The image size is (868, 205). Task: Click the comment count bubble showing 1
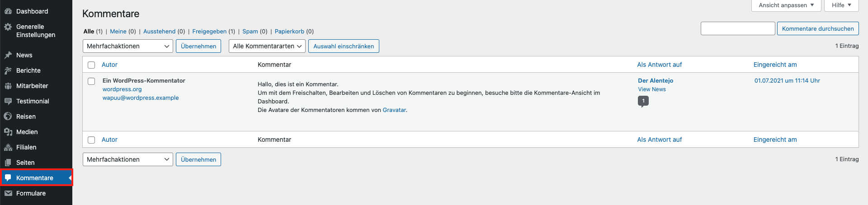click(x=643, y=101)
